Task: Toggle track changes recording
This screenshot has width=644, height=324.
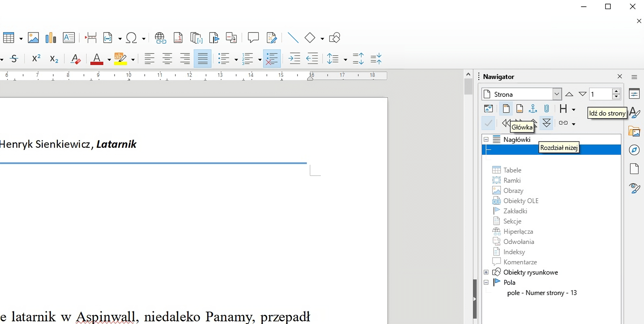Action: pyautogui.click(x=271, y=38)
